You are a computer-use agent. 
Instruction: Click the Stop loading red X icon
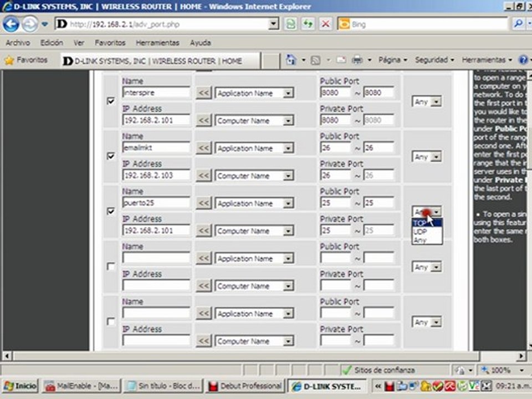click(x=325, y=24)
